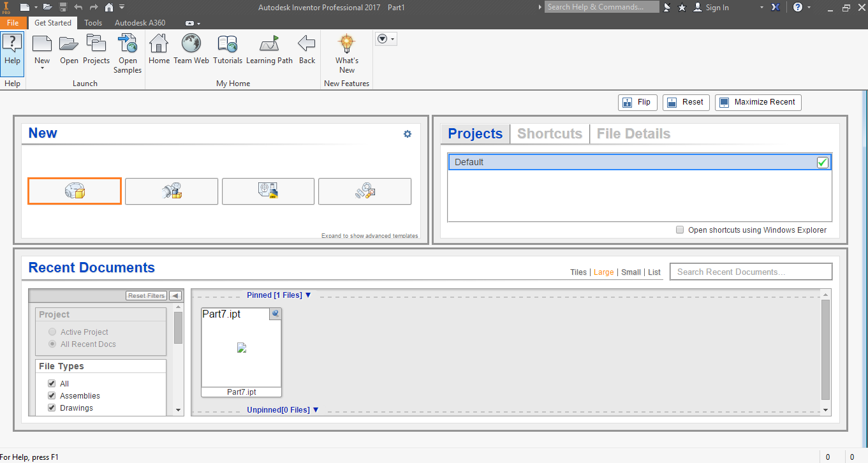Click the quick access Home icon
The image size is (868, 463).
(109, 7)
